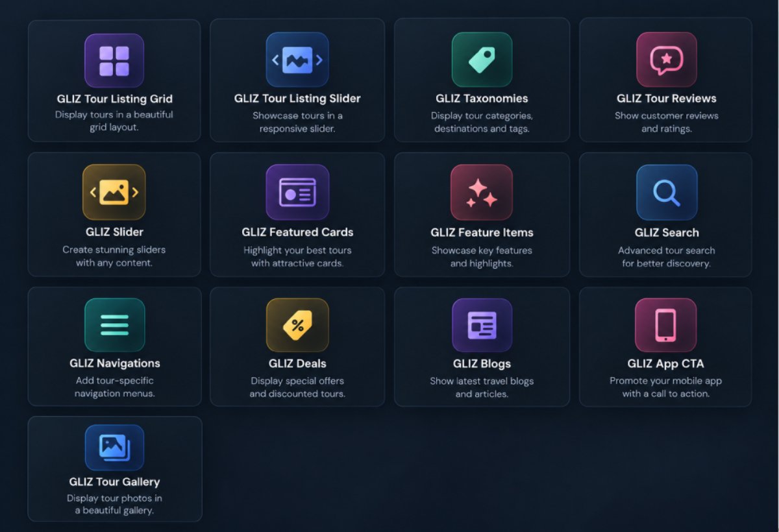
Task: Click the magnifying glass Search icon
Action: click(x=667, y=192)
